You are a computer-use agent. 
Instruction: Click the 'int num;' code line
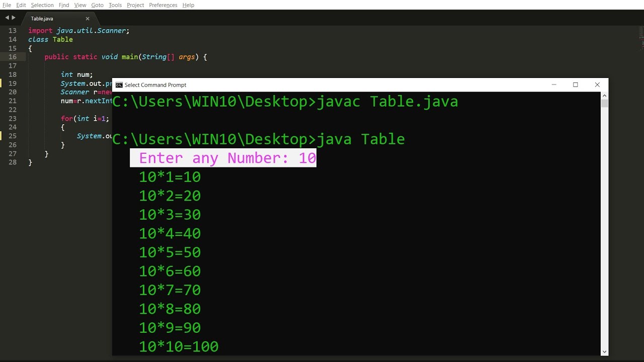pyautogui.click(x=77, y=74)
